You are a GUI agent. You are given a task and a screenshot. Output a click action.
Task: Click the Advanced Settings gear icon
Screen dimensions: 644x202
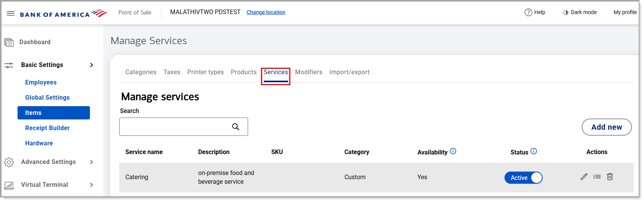(x=9, y=162)
